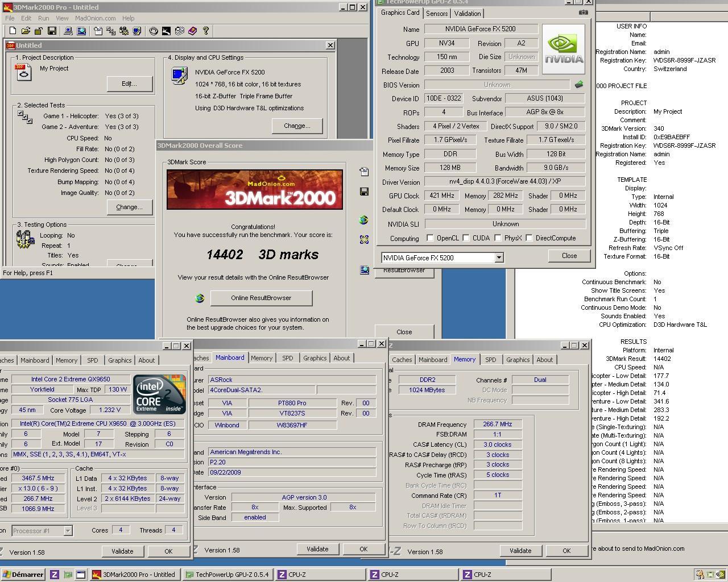This screenshot has width=728, height=582.
Task: Click the 3DMark2000 banner image
Action: pos(255,189)
